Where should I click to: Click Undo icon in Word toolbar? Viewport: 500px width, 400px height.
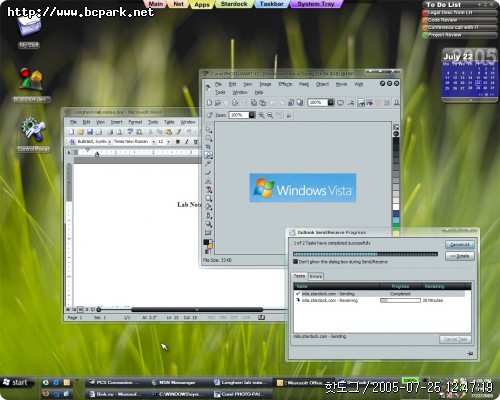click(189, 132)
